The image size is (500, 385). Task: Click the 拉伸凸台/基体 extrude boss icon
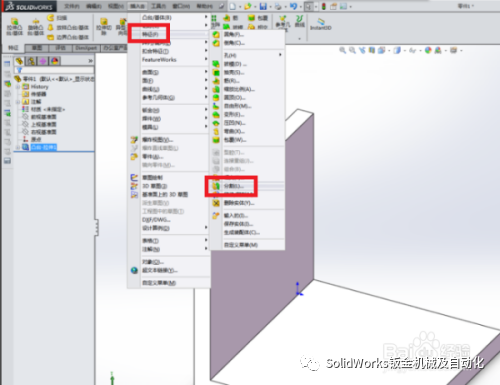click(x=14, y=26)
